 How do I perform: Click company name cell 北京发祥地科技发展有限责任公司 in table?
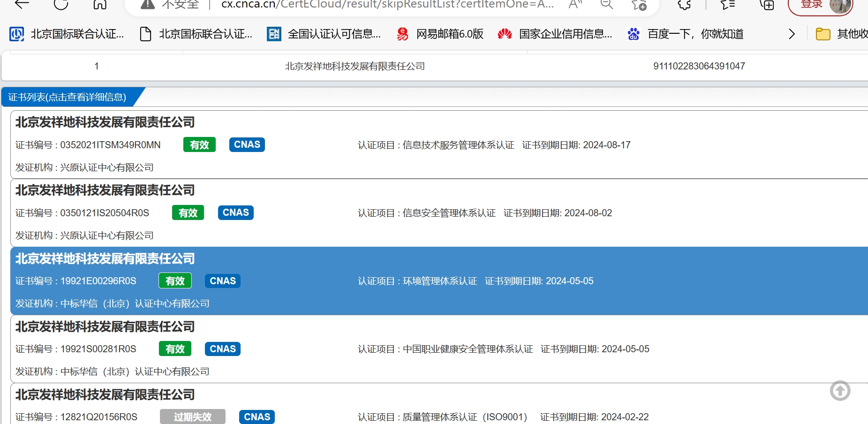click(355, 66)
